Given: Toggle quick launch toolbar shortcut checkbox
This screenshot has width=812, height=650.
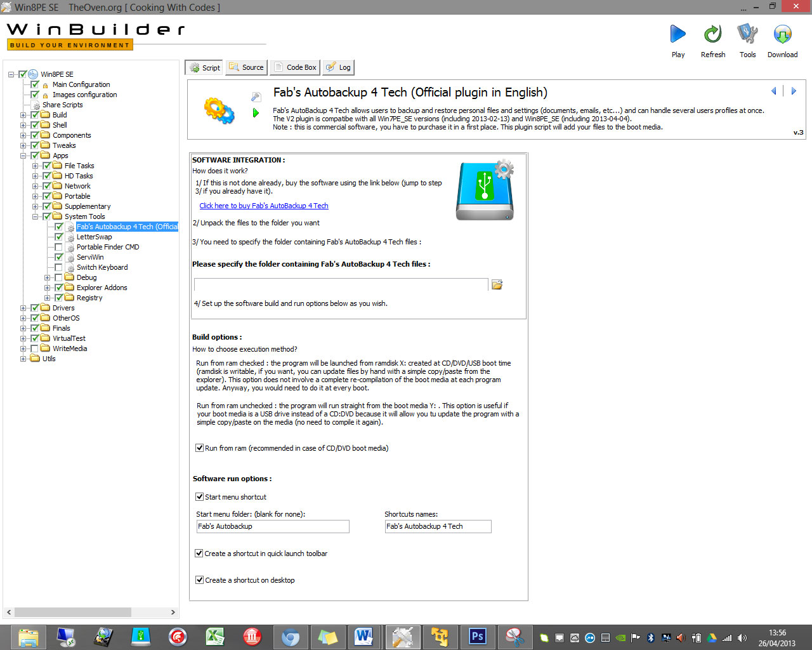Looking at the screenshot, I should (x=199, y=554).
